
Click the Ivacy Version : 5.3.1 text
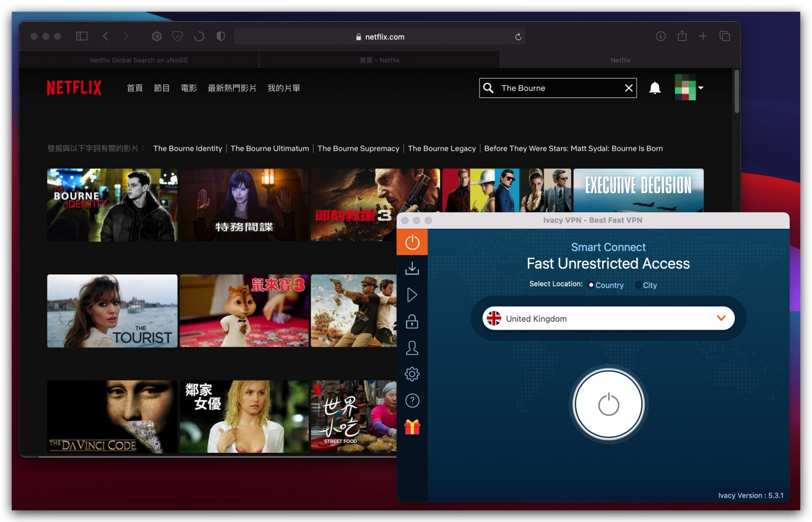point(751,496)
